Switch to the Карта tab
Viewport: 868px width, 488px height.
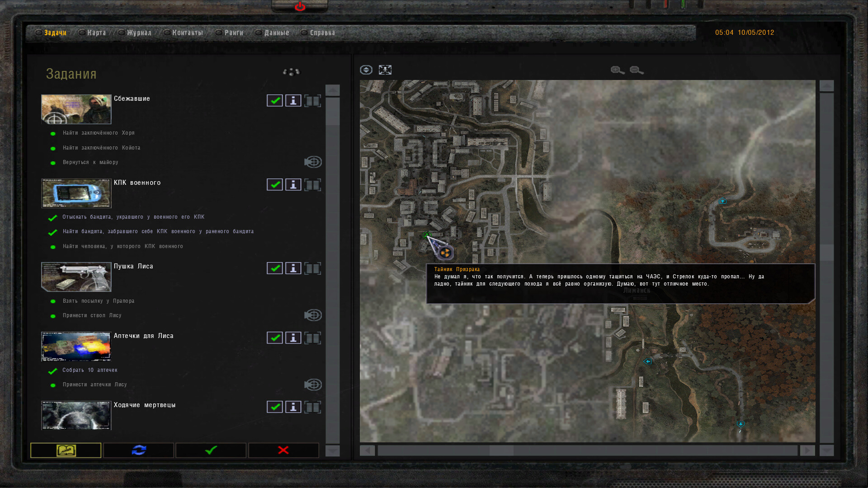(x=96, y=33)
